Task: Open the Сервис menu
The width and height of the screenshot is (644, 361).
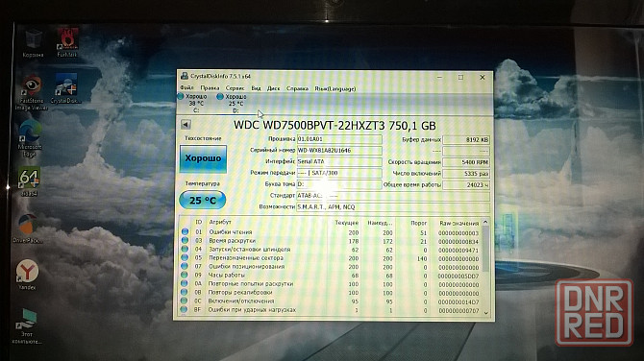Action: 235,88
